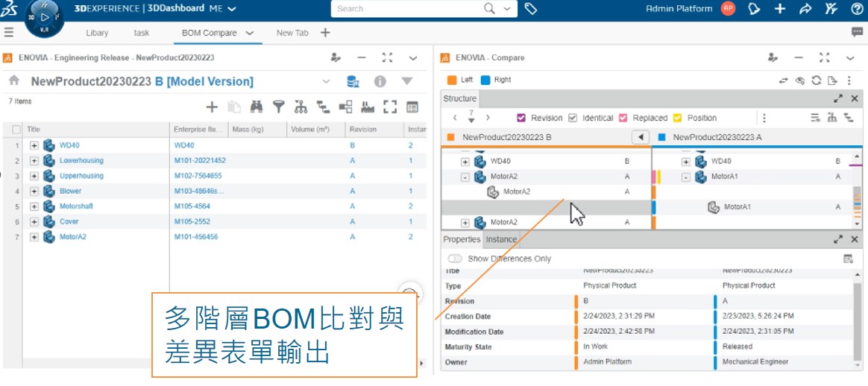Open the New Tab tab
Screen dimensions: 868x386
point(292,33)
